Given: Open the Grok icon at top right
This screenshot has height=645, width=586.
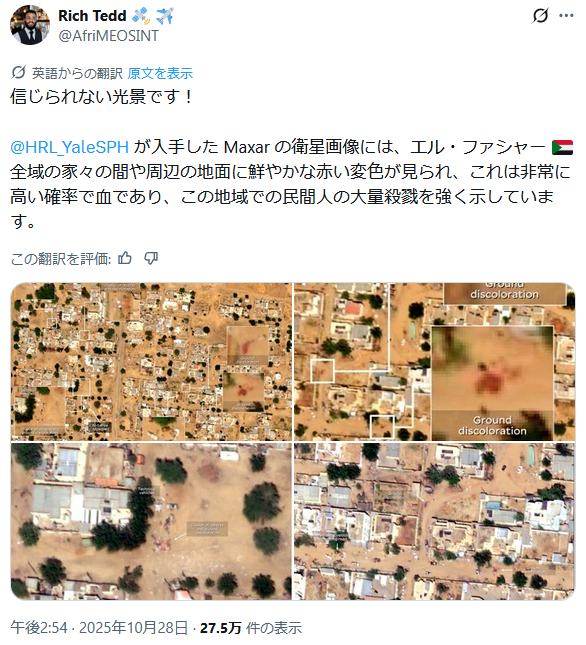Looking at the screenshot, I should coord(540,16).
